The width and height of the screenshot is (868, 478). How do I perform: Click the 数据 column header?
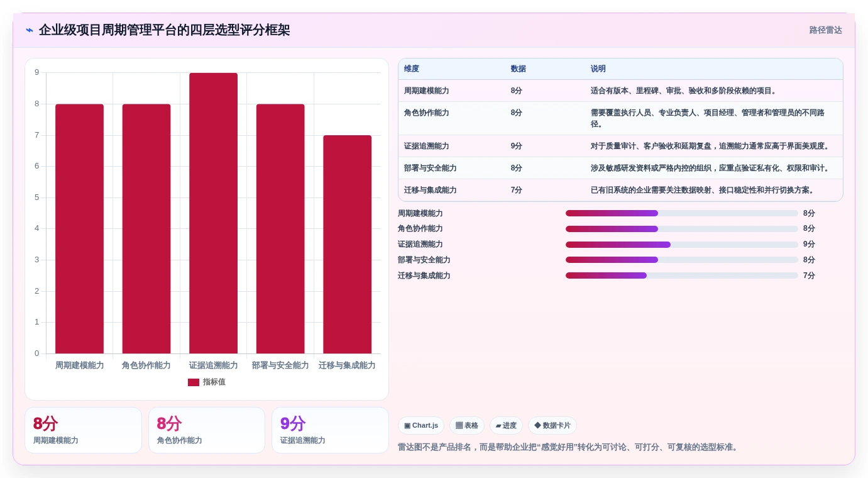tap(519, 69)
